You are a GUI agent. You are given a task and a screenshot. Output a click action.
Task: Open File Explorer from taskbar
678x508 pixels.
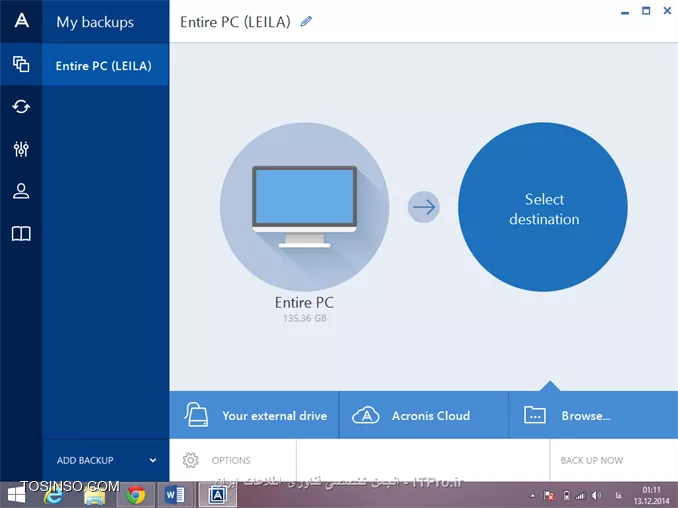[95, 496]
